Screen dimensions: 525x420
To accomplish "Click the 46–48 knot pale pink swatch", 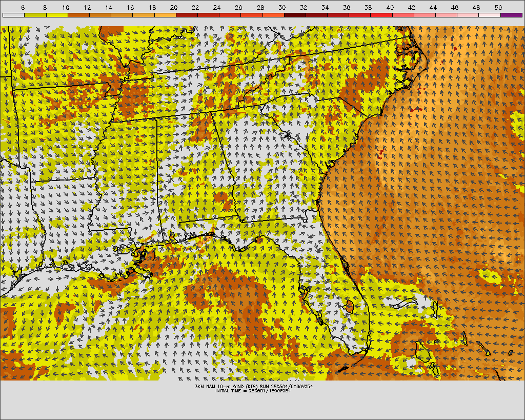I will 468,15.
